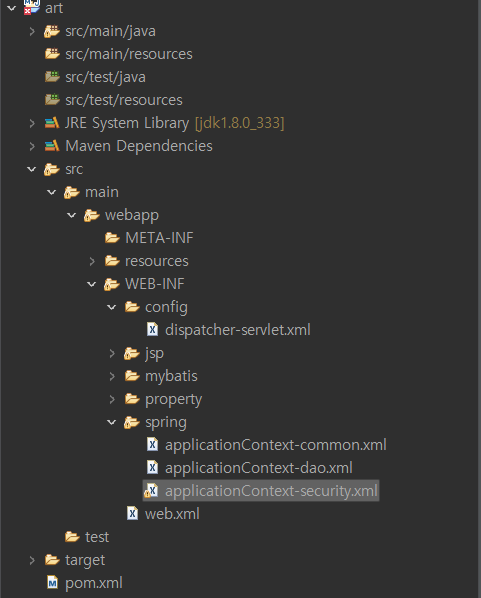
Task: Select the art project name
Action: click(54, 8)
